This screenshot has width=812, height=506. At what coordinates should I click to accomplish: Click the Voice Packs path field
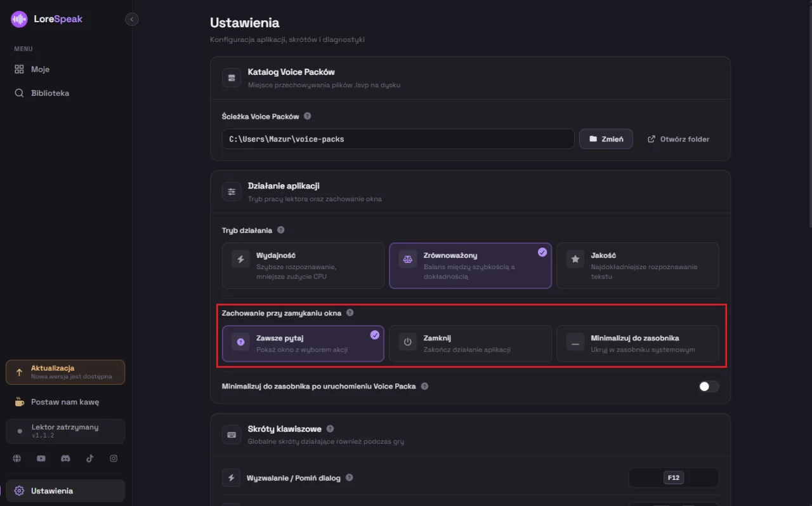tap(398, 139)
